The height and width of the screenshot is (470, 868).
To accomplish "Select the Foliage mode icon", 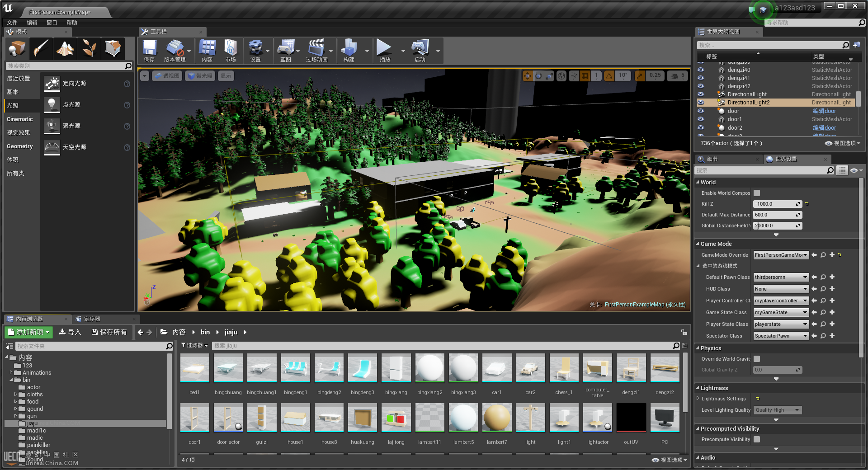I will (89, 48).
